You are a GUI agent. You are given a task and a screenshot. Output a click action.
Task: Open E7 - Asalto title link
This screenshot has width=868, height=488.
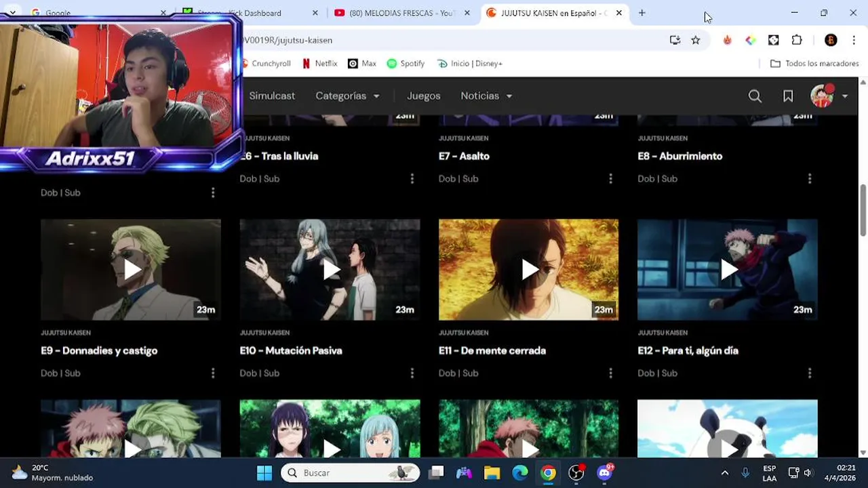[464, 156]
